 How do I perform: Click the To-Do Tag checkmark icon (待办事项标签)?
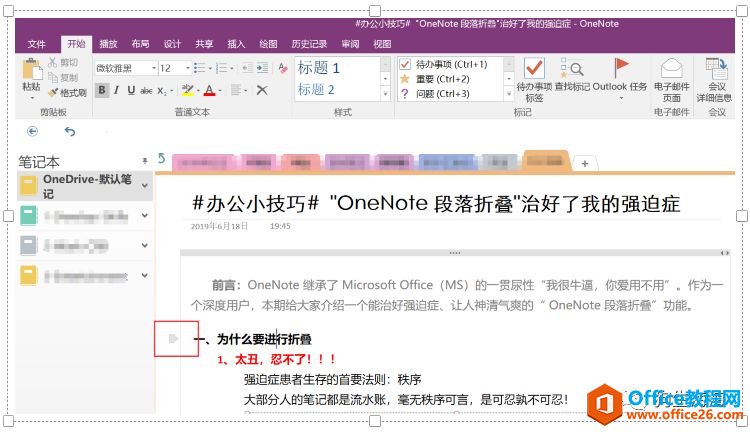click(534, 68)
